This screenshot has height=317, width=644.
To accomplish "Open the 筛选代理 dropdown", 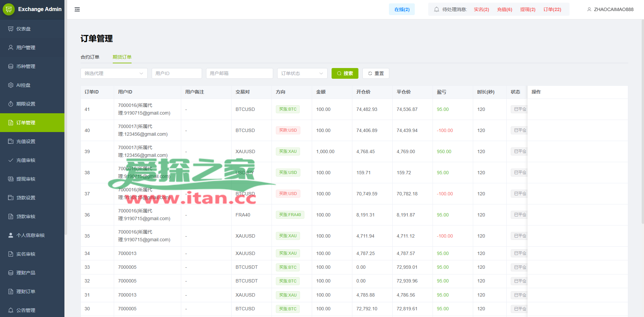I will point(114,73).
